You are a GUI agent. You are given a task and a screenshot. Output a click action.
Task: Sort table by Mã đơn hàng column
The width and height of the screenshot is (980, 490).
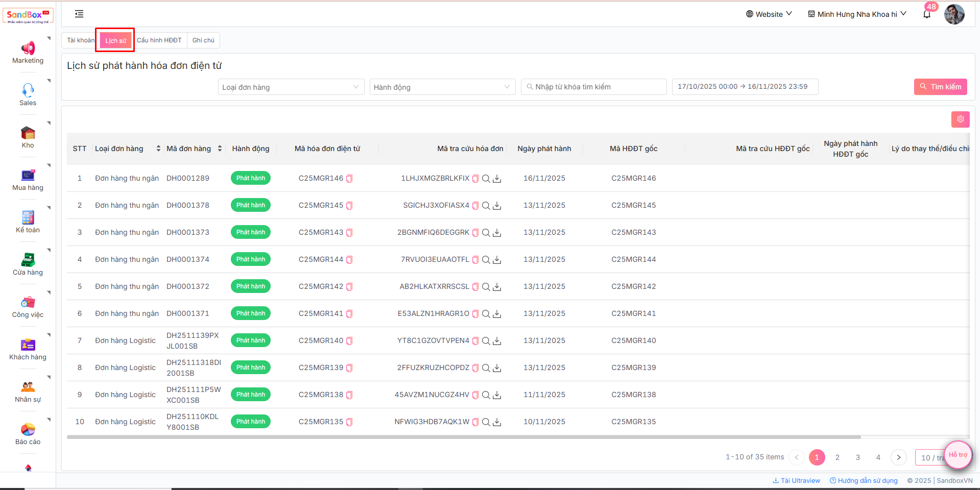(x=220, y=149)
